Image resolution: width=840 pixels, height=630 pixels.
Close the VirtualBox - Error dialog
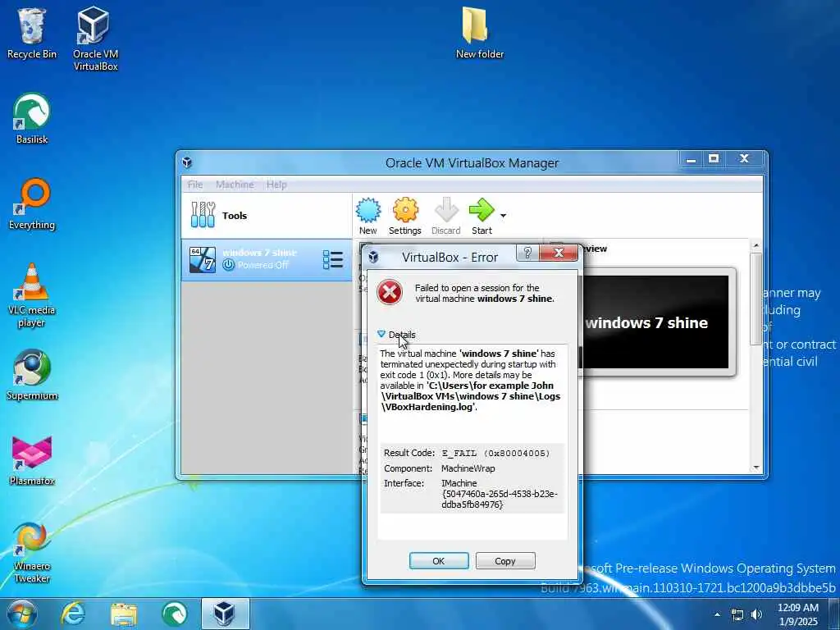(x=558, y=253)
